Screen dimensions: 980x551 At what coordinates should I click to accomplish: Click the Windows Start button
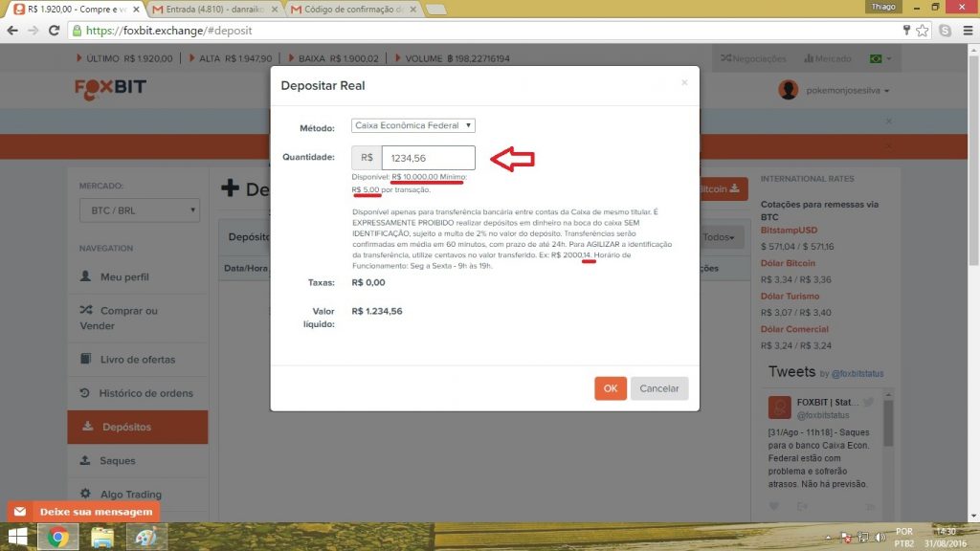pyautogui.click(x=18, y=537)
